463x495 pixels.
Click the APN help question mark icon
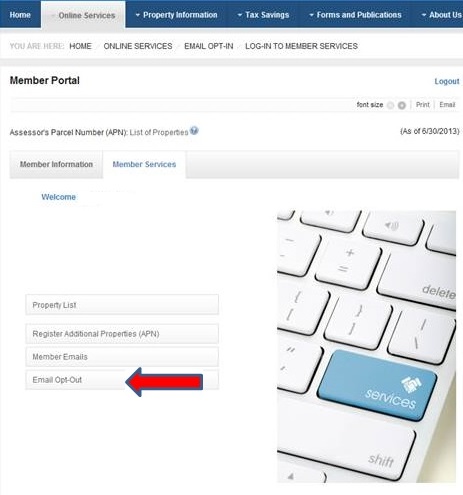194,131
